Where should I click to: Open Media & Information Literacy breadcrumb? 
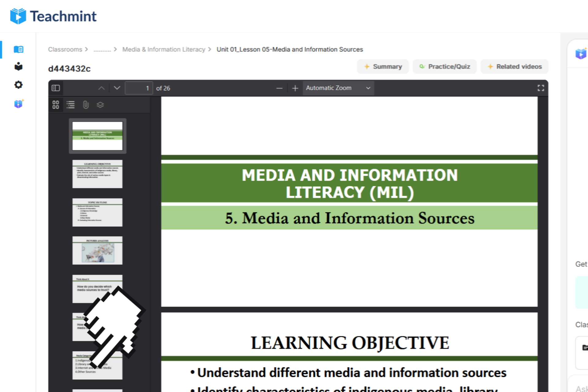(164, 49)
